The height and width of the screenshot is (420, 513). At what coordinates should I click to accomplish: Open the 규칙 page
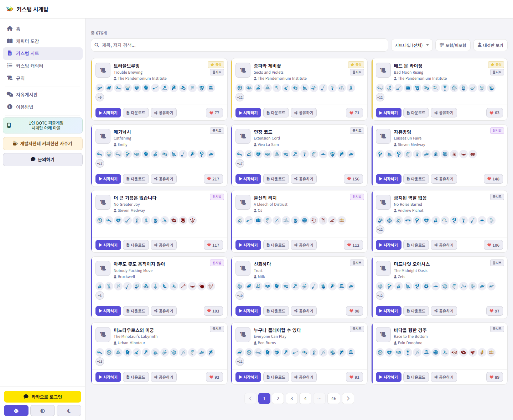tap(42, 78)
